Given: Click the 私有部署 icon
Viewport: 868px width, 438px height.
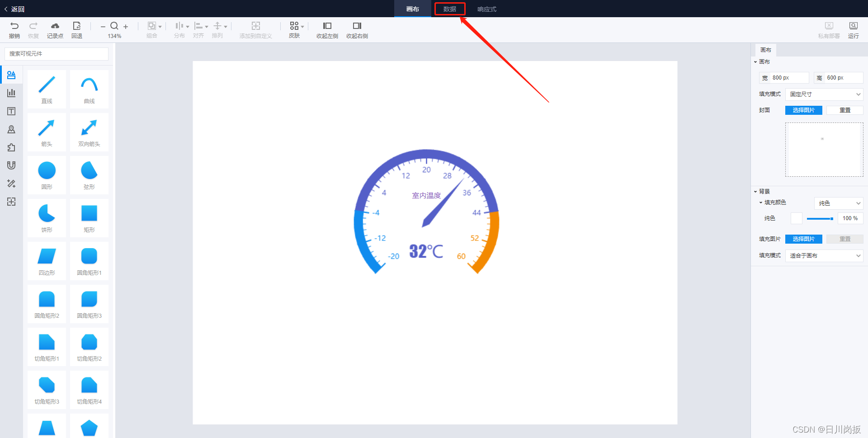Looking at the screenshot, I should 829,26.
